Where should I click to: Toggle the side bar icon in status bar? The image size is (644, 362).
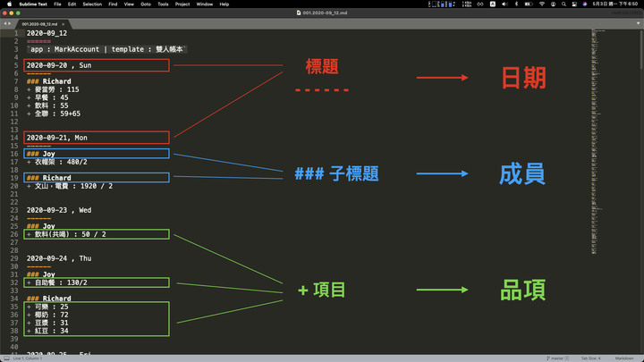[x=6, y=358]
